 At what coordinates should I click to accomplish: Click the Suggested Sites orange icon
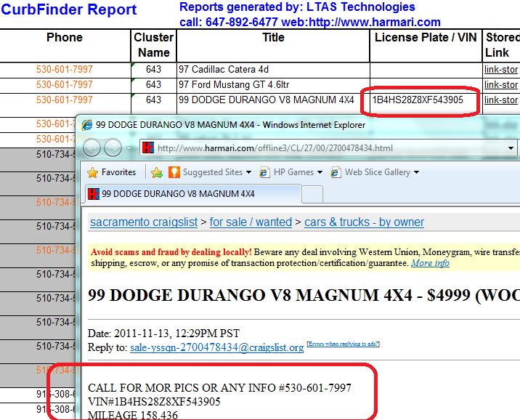[174, 172]
